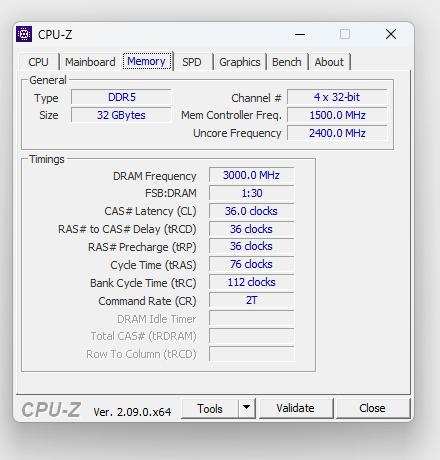
Task: Open the Bench tab
Action: tap(287, 62)
